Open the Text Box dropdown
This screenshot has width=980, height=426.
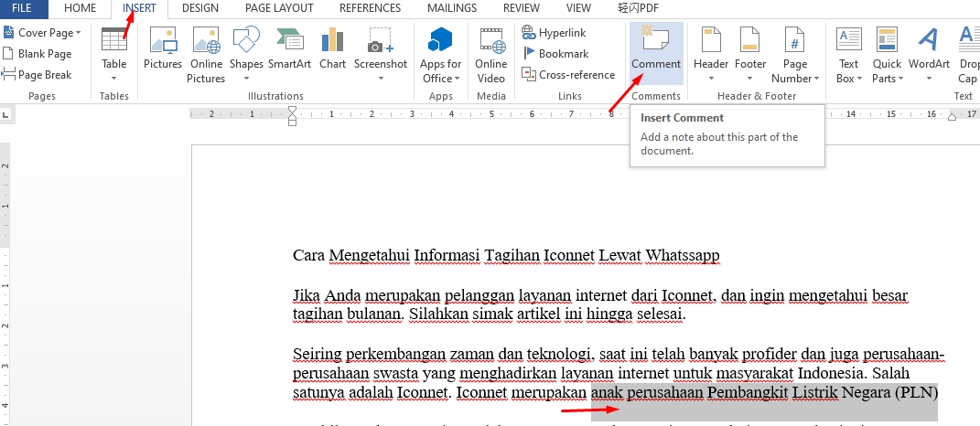tap(849, 55)
